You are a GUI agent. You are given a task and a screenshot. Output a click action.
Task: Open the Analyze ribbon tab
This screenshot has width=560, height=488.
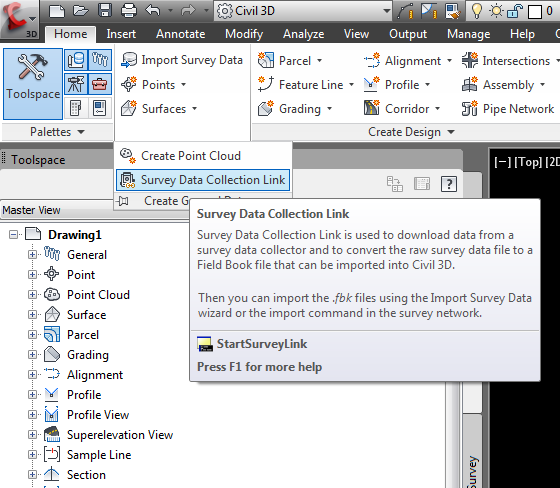304,34
